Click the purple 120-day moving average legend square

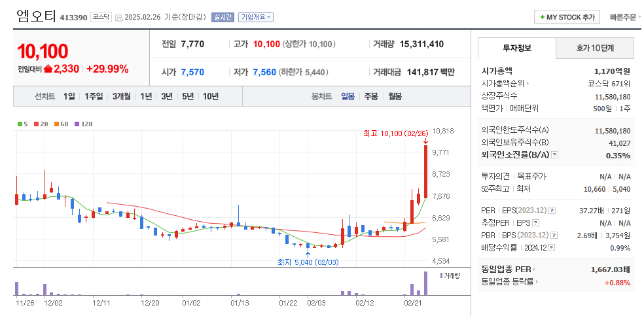[x=77, y=124]
